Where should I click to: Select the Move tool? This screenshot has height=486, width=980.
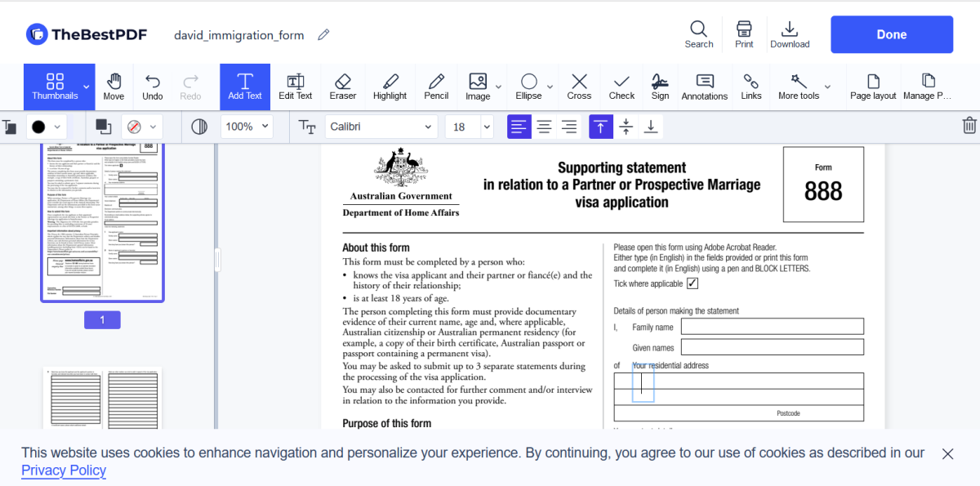[x=114, y=86]
